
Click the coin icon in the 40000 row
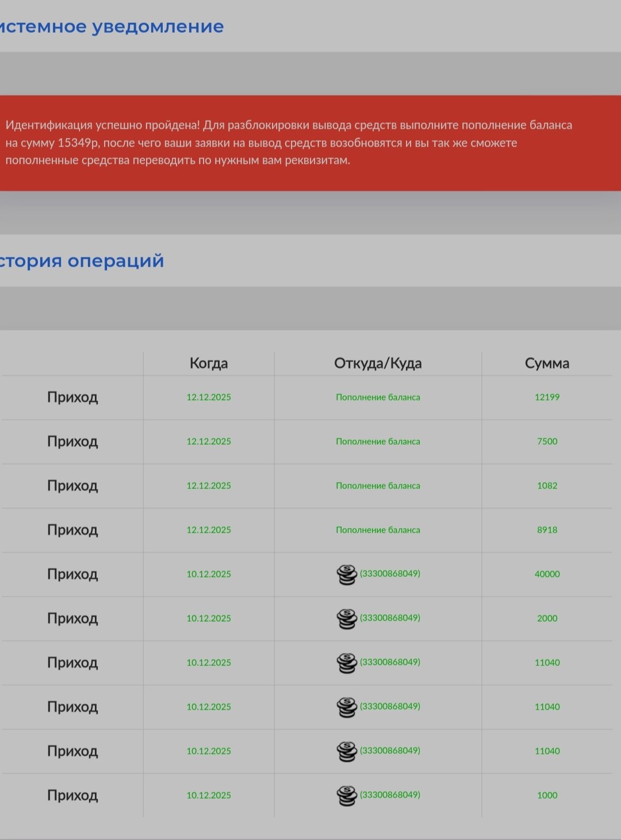coord(347,575)
